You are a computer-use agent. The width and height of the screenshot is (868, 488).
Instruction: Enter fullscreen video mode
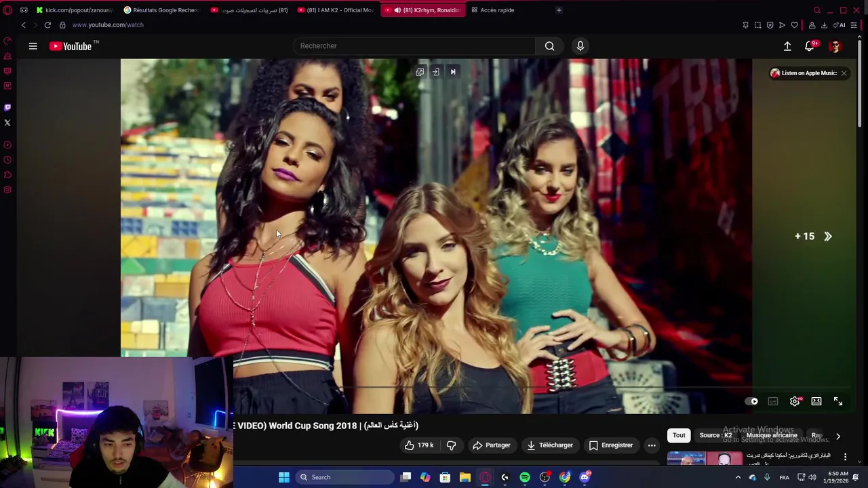click(x=838, y=401)
